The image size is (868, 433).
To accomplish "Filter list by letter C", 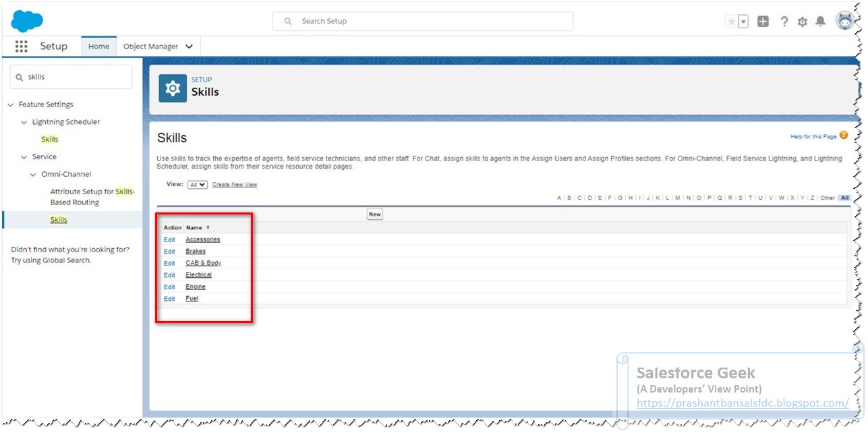I will point(579,198).
